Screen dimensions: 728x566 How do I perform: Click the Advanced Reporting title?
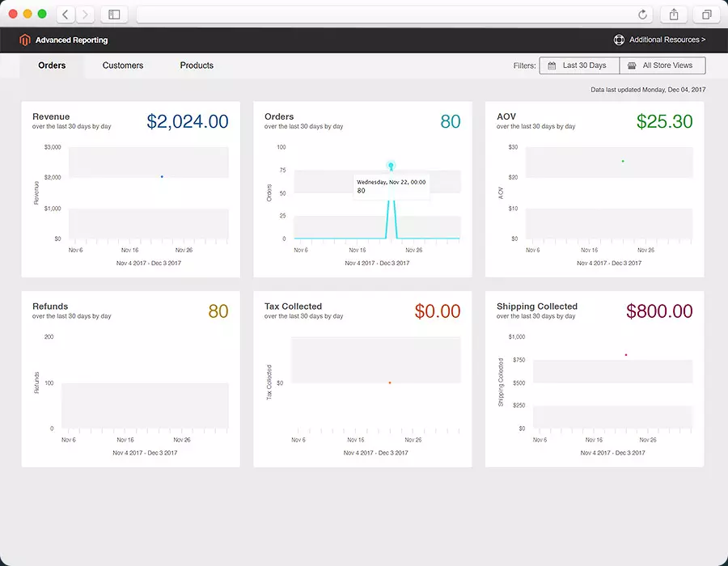71,40
